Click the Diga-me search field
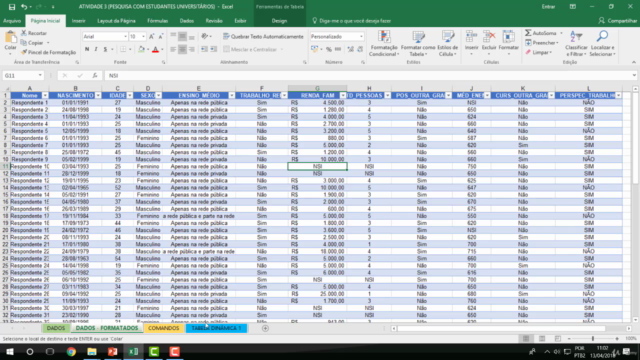The width and height of the screenshot is (640, 360). [x=351, y=21]
